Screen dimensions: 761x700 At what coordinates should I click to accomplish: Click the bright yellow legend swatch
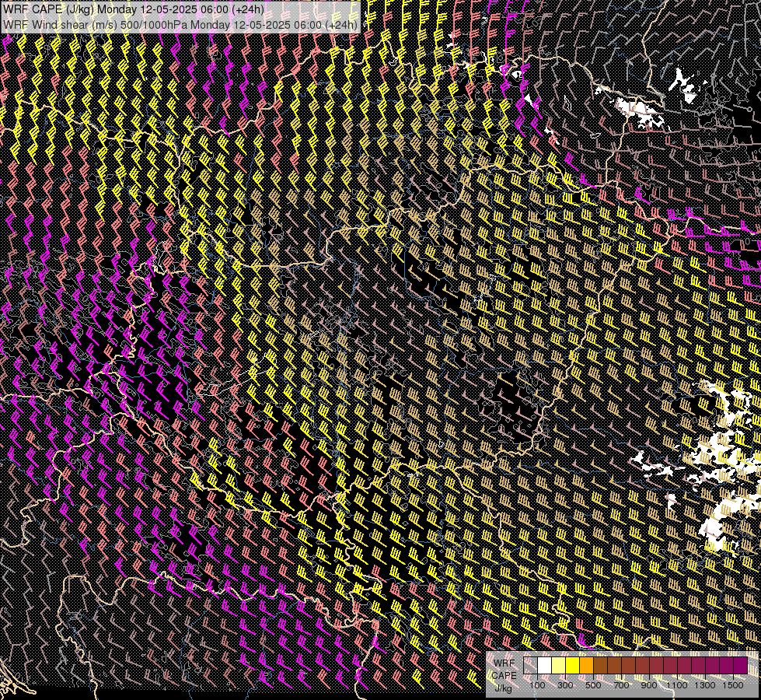coord(573,665)
